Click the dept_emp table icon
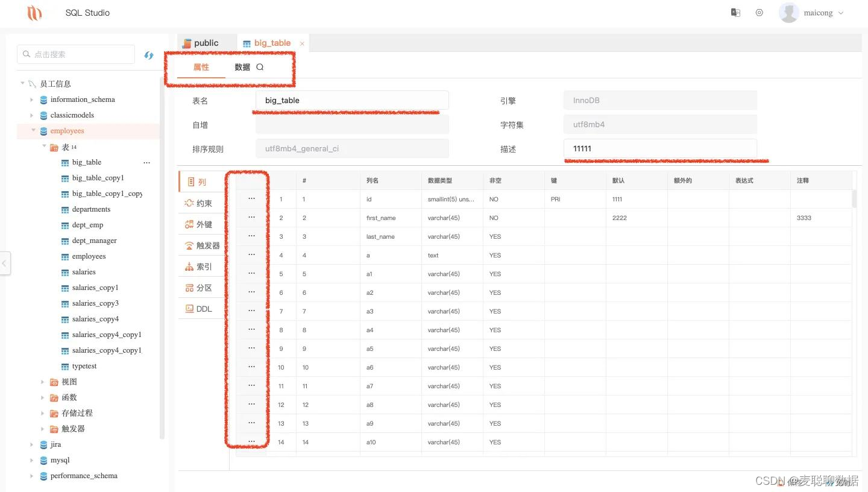 click(65, 225)
